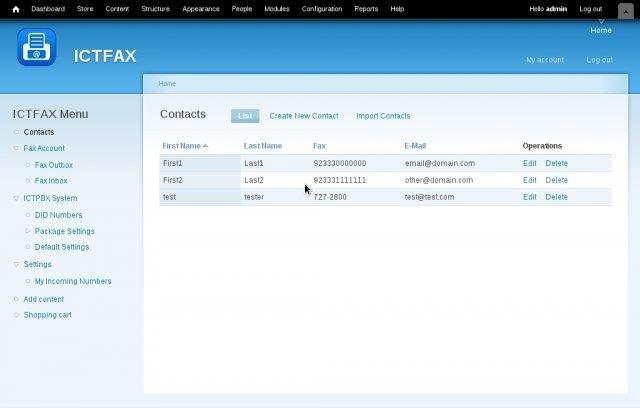The image size is (640, 408).
Task: Click Log out below the Home link
Action: pyautogui.click(x=599, y=60)
